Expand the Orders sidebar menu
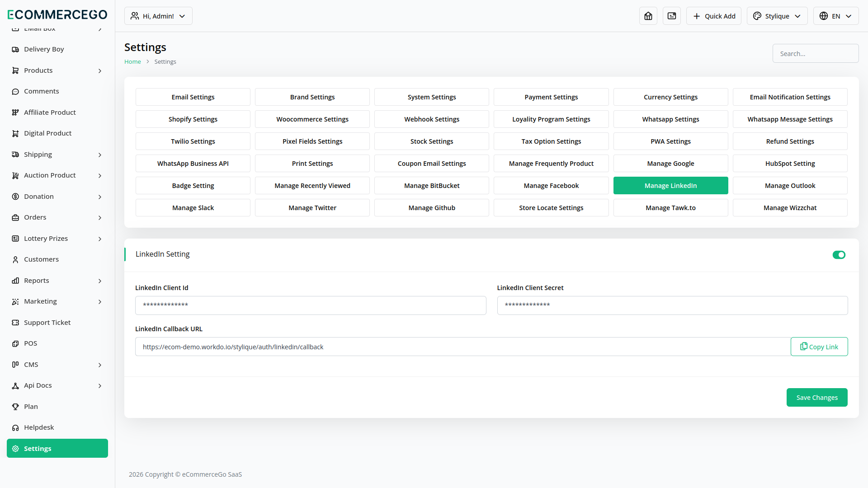The height and width of the screenshot is (488, 868). coord(57,217)
